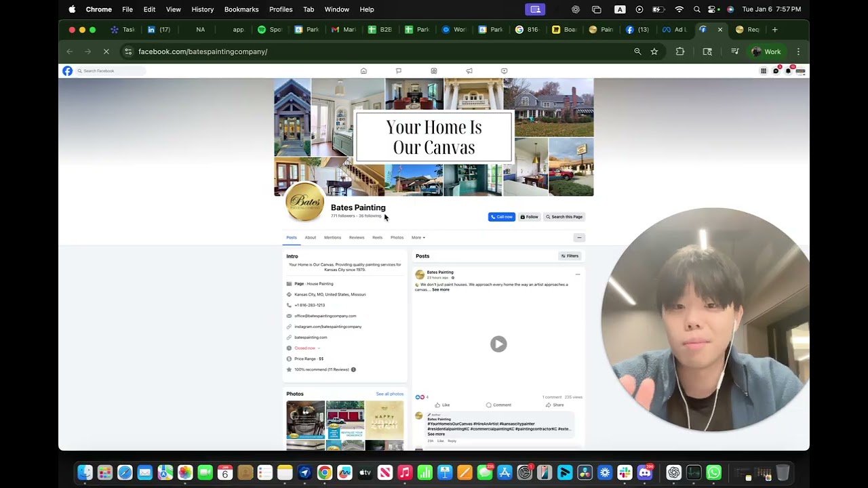Image resolution: width=868 pixels, height=488 pixels.
Task: Click inside the Search Facebook field
Action: pos(111,70)
